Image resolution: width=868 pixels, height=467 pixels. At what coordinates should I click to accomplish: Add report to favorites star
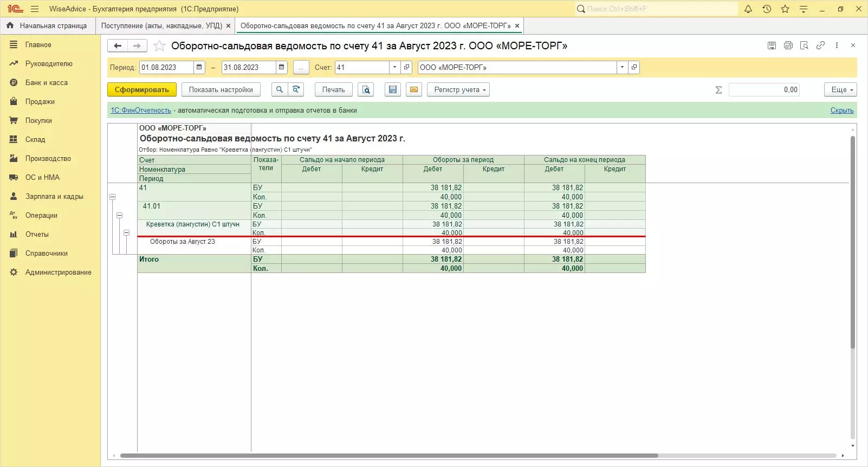pos(159,46)
